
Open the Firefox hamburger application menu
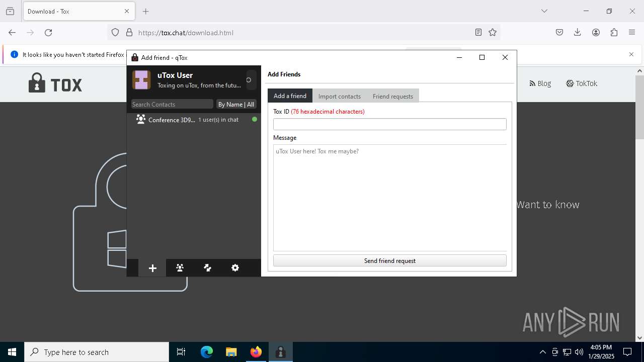tap(632, 33)
